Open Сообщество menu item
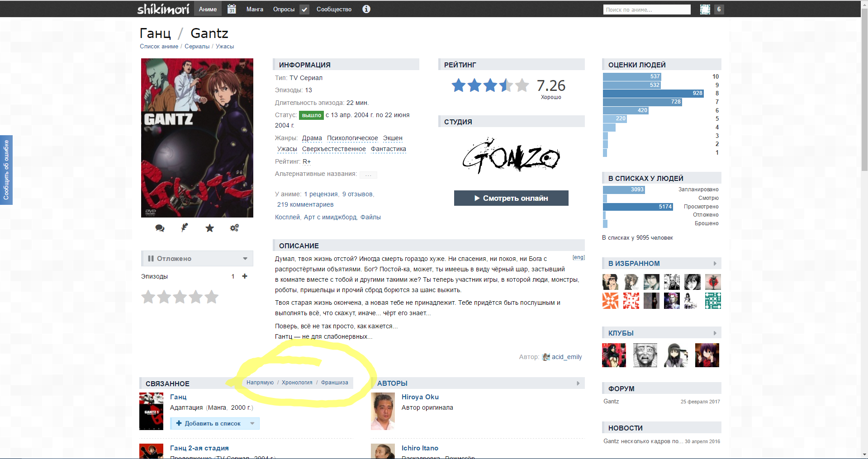Screen dimensions: 868x459 334,9
